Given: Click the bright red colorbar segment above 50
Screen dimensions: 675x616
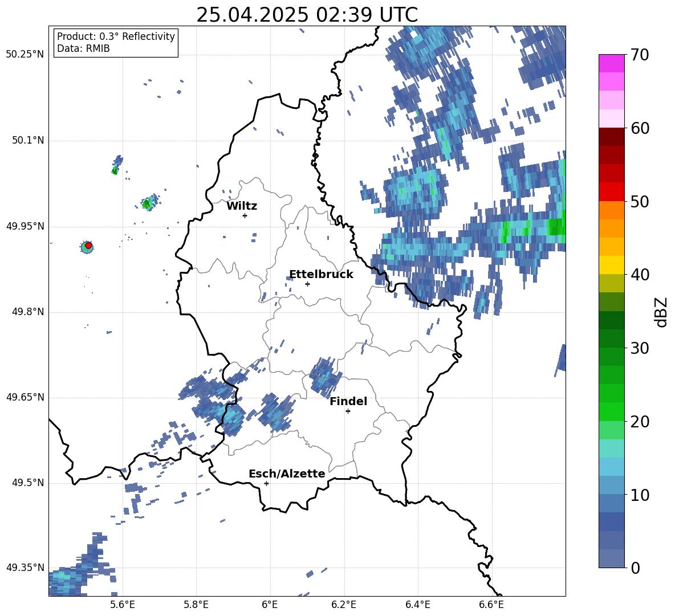Looking at the screenshot, I should coord(611,192).
